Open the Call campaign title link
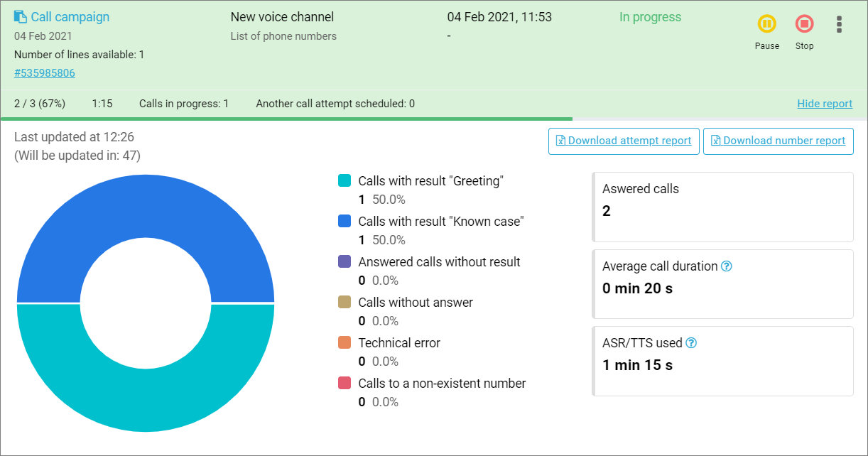This screenshot has width=868, height=456. coord(70,17)
